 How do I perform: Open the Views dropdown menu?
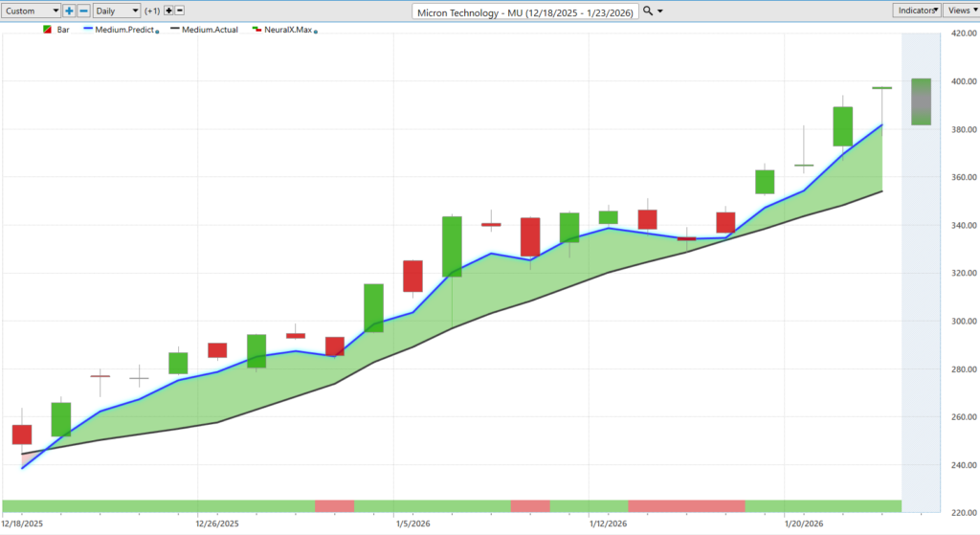(961, 10)
